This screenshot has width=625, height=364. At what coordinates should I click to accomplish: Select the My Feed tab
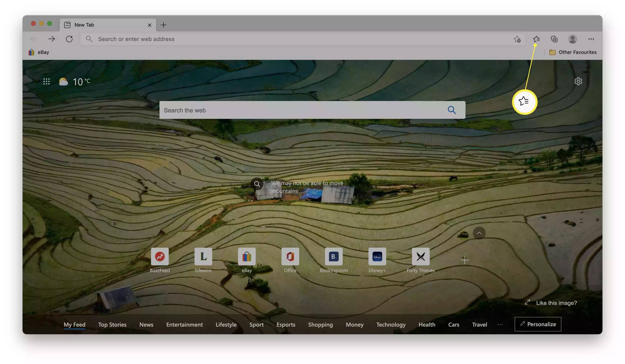point(74,324)
